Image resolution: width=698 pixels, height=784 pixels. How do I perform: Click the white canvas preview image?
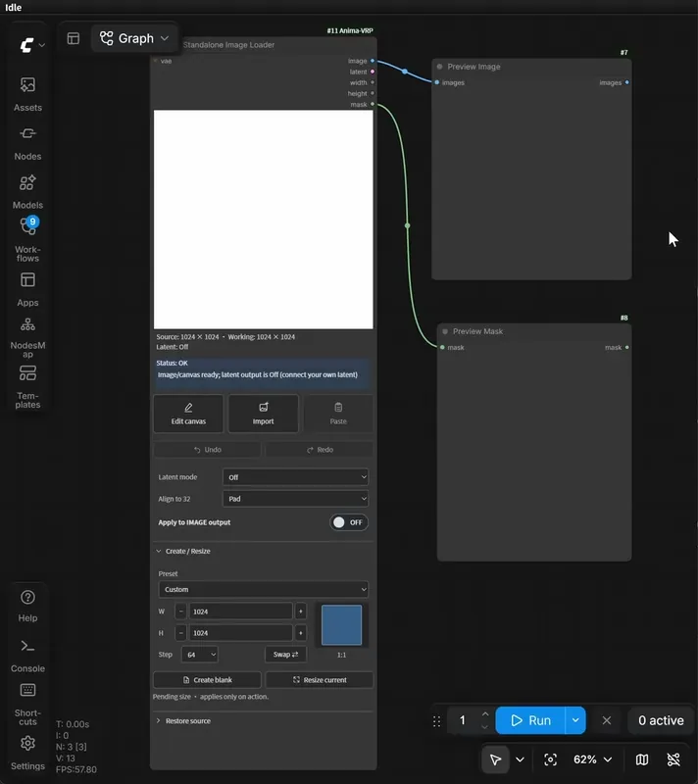263,220
